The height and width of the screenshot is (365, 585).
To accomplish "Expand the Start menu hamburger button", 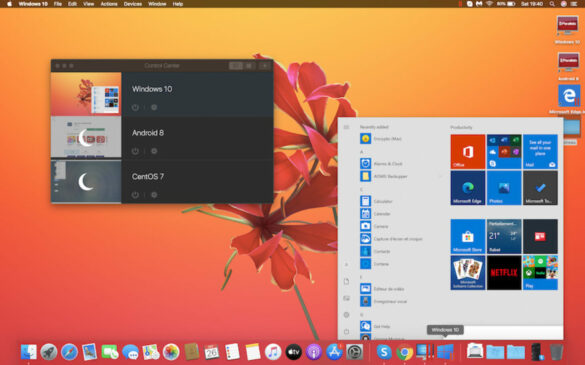I will 346,127.
